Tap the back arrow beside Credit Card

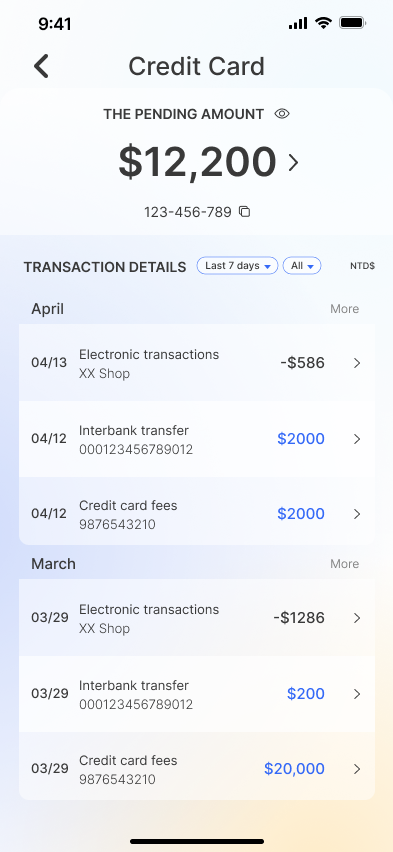[x=41, y=66]
